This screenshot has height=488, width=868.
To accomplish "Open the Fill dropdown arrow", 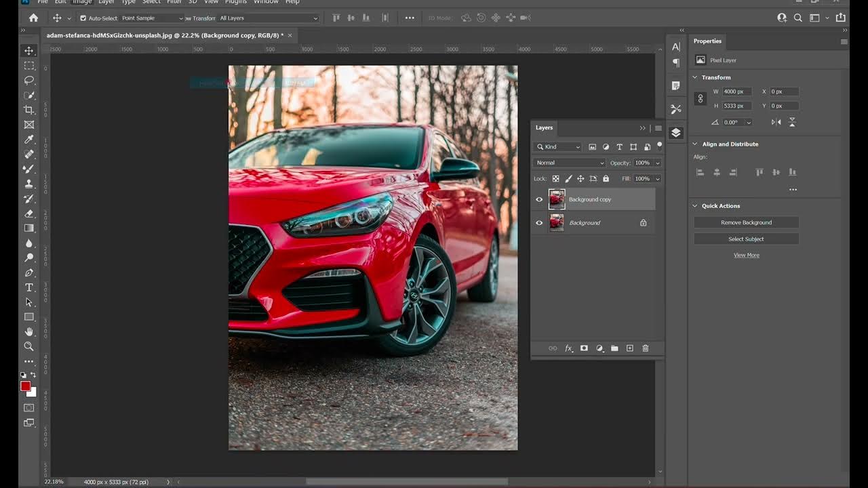I will [x=657, y=179].
